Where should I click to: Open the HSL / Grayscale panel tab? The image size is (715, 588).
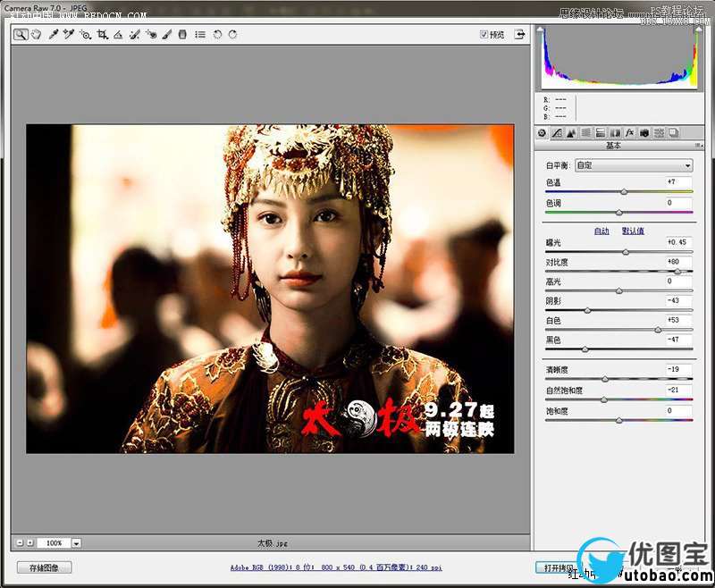(586, 132)
